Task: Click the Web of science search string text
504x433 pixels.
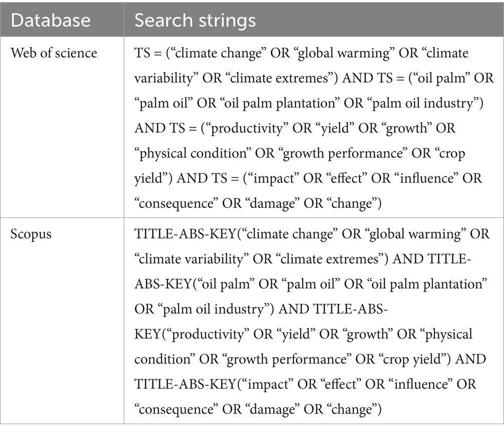Action: click(314, 128)
